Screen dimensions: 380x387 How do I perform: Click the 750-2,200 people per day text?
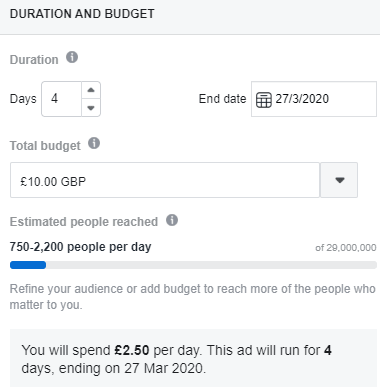[80, 247]
